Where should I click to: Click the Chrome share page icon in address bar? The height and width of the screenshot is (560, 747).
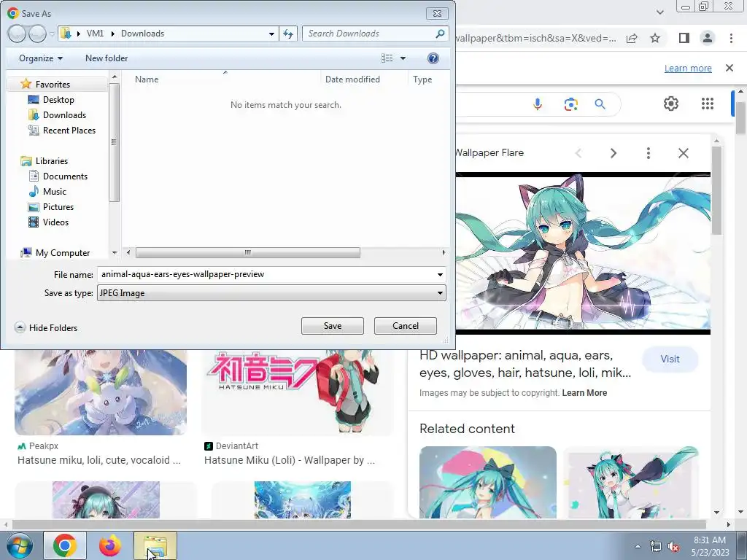coord(632,38)
